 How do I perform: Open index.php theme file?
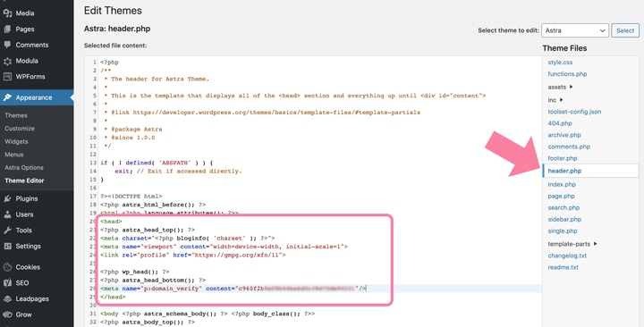point(562,184)
